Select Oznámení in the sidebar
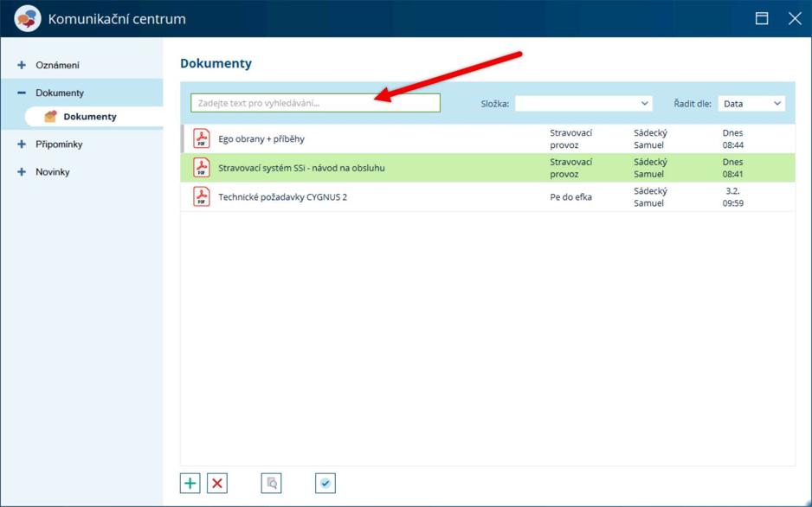The image size is (812, 507). pos(57,65)
